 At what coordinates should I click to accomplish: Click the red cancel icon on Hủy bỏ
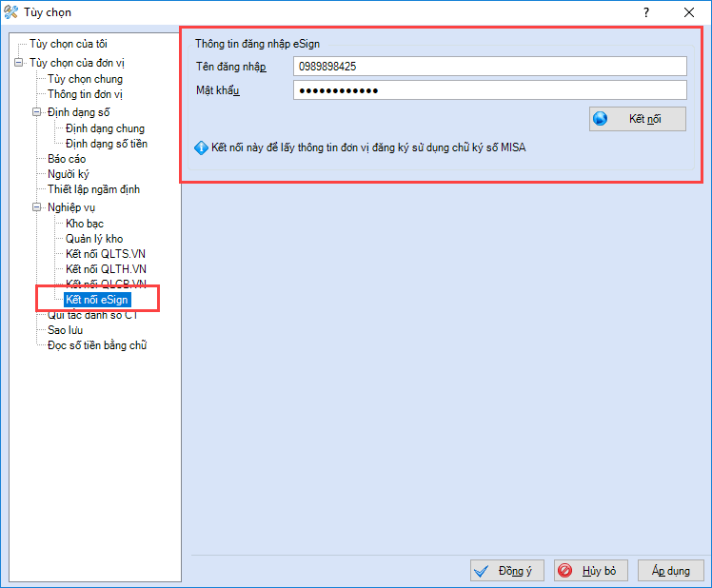564,570
